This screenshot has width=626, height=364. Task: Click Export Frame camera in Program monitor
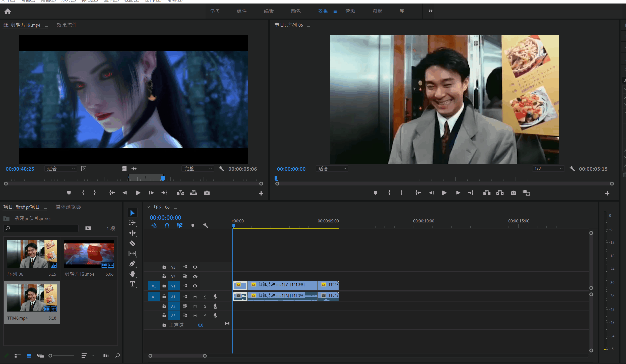pyautogui.click(x=513, y=193)
